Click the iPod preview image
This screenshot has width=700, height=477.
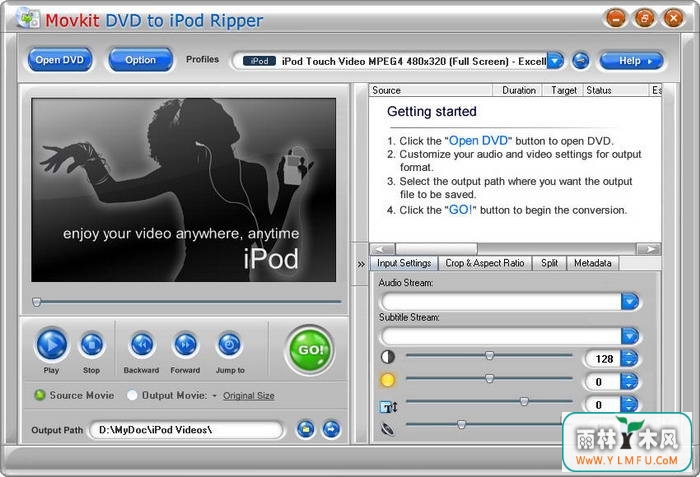tap(183, 190)
